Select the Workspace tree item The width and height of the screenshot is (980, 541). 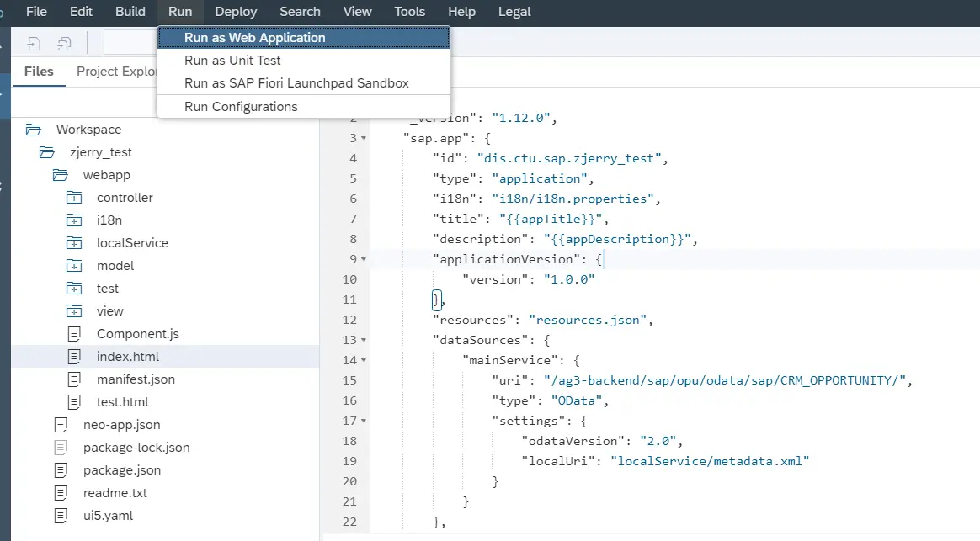tap(88, 130)
